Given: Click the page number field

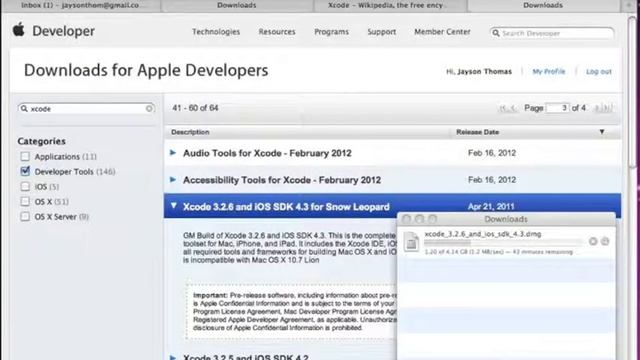Looking at the screenshot, I should 558,108.
